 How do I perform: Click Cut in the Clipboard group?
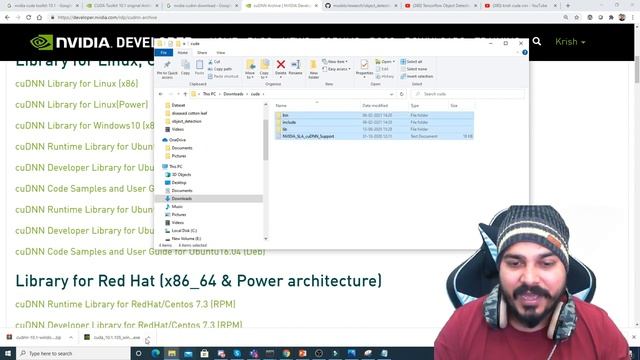pyautogui.click(x=214, y=62)
